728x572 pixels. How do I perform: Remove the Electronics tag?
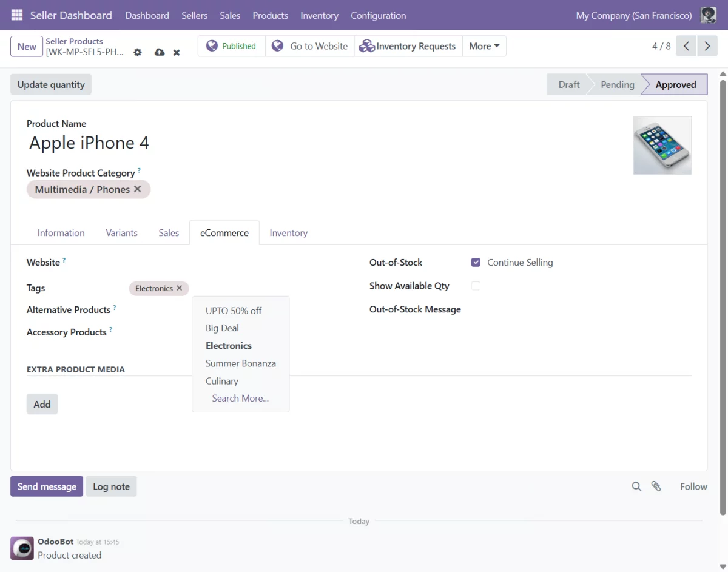coord(179,288)
